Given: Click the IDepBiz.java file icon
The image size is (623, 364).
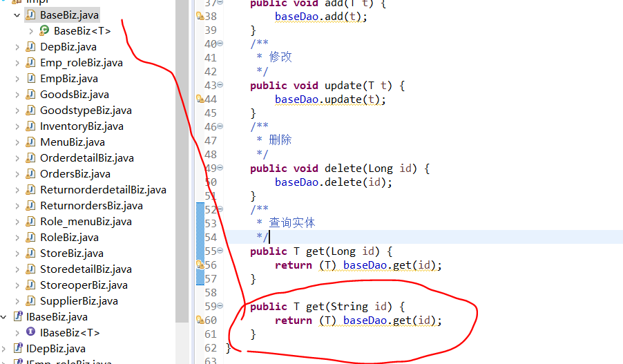Looking at the screenshot, I should click(x=18, y=349).
